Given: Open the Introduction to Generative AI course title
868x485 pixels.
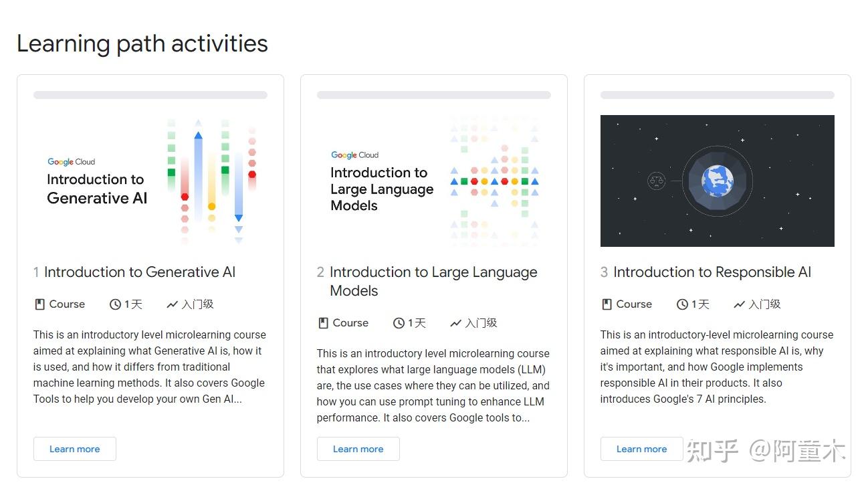Looking at the screenshot, I should 139,272.
